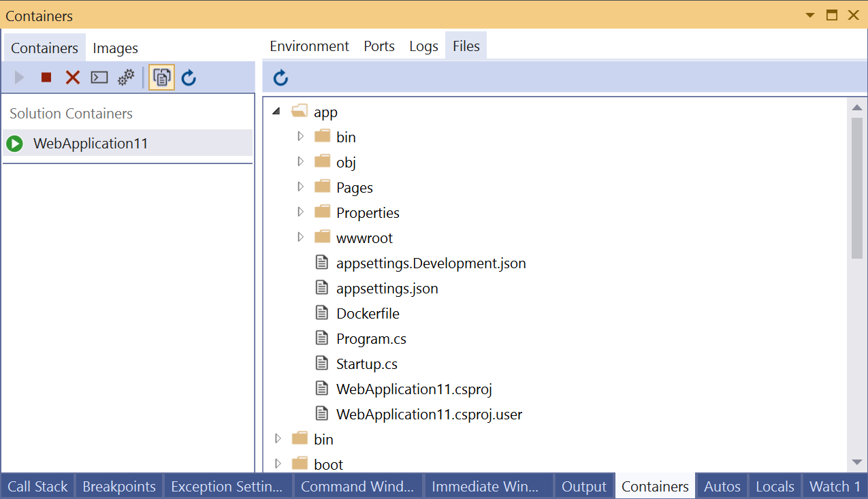This screenshot has height=499, width=868.
Task: Refresh the container list
Action: click(x=189, y=77)
